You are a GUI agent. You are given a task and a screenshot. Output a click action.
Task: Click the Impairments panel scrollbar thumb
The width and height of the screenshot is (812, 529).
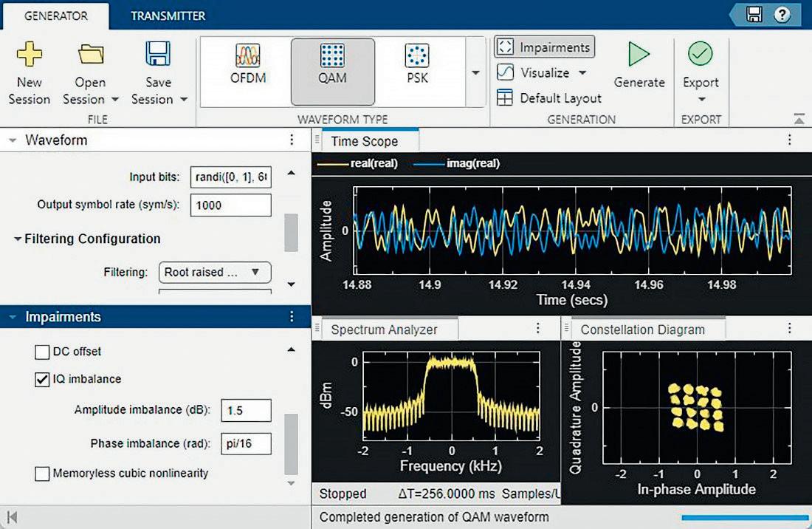click(292, 444)
